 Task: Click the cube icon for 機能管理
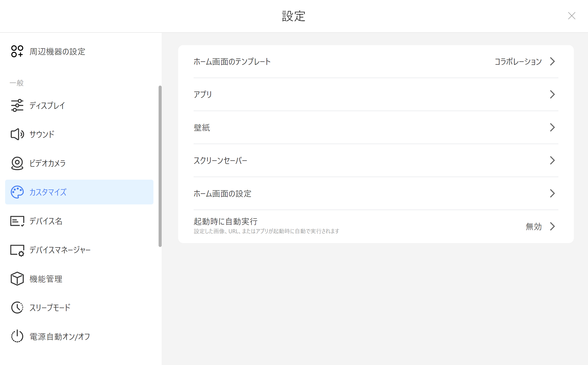point(17,279)
